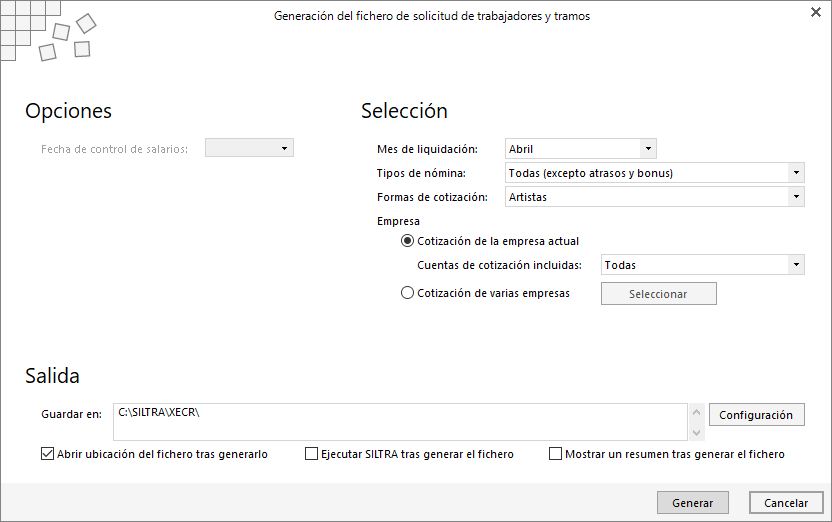Click the Mes de liquidación label
This screenshot has width=832, height=522.
point(427,149)
